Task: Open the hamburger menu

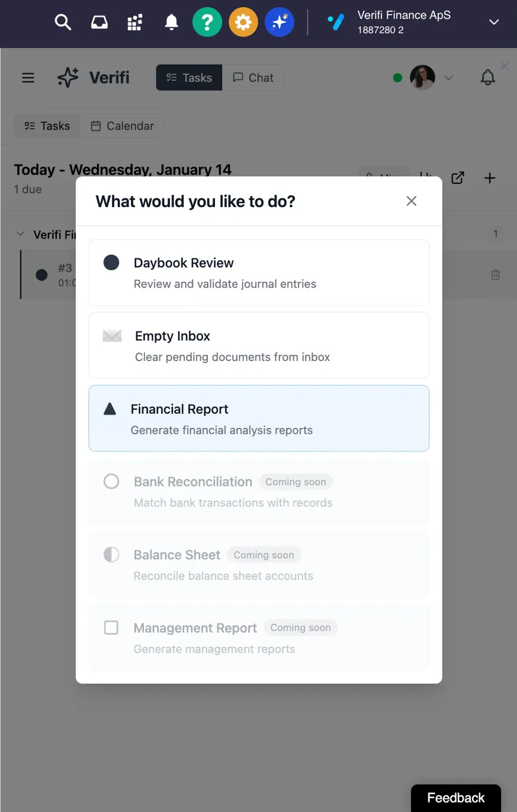Action: (x=28, y=78)
